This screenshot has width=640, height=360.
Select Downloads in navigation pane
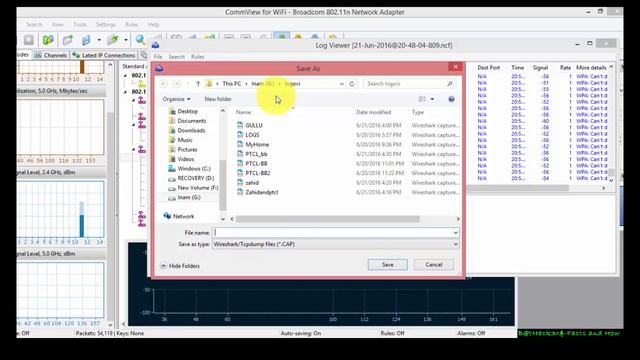coord(191,131)
